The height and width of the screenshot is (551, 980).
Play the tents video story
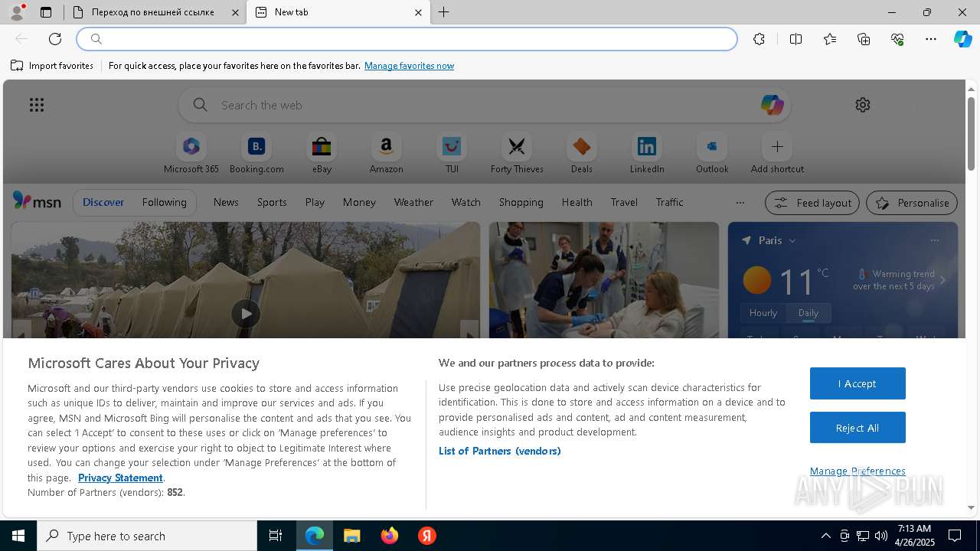point(246,313)
